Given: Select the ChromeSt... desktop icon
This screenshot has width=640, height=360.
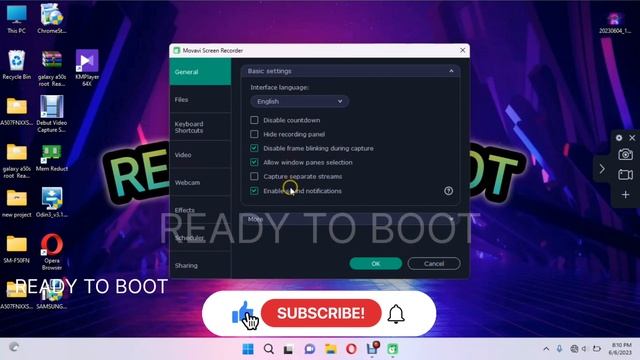Looking at the screenshot, I should coord(51,19).
